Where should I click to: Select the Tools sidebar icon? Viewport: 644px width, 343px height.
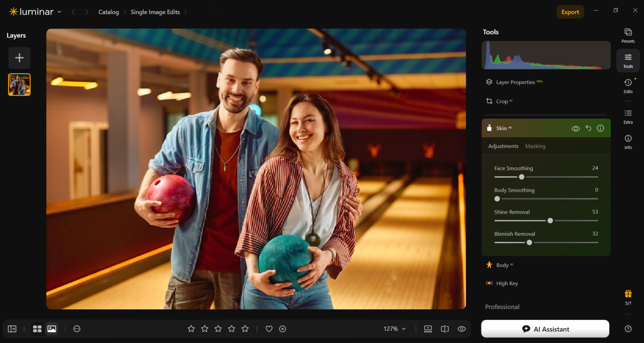pyautogui.click(x=628, y=60)
